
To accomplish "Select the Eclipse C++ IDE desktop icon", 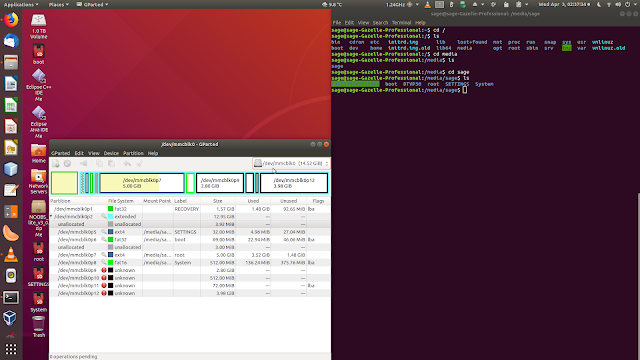I will [38, 85].
